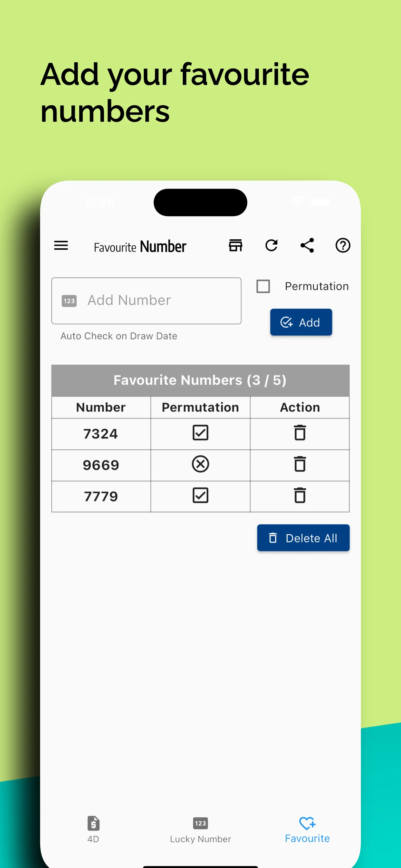This screenshot has width=401, height=868.
Task: Click the Permutation label beside the checkbox
Action: click(317, 286)
